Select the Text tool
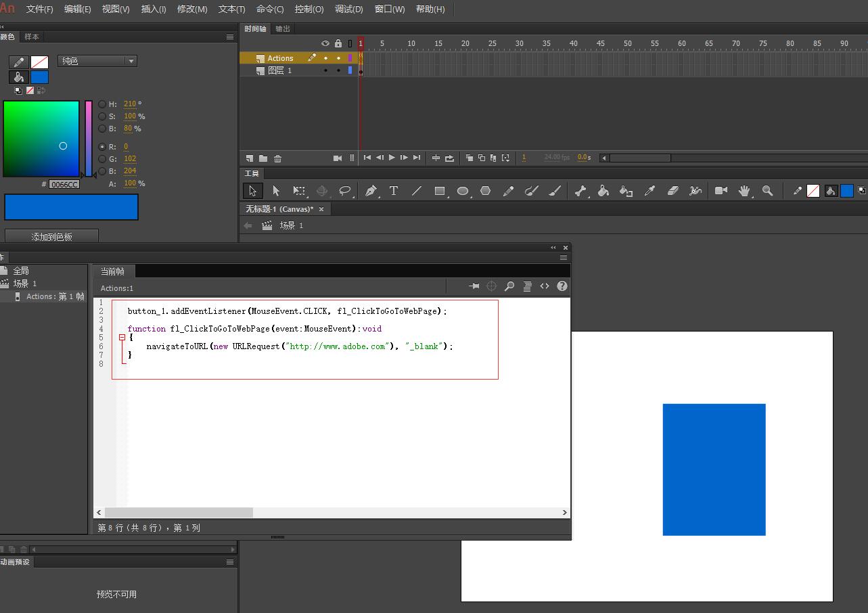The height and width of the screenshot is (613, 868). [394, 191]
